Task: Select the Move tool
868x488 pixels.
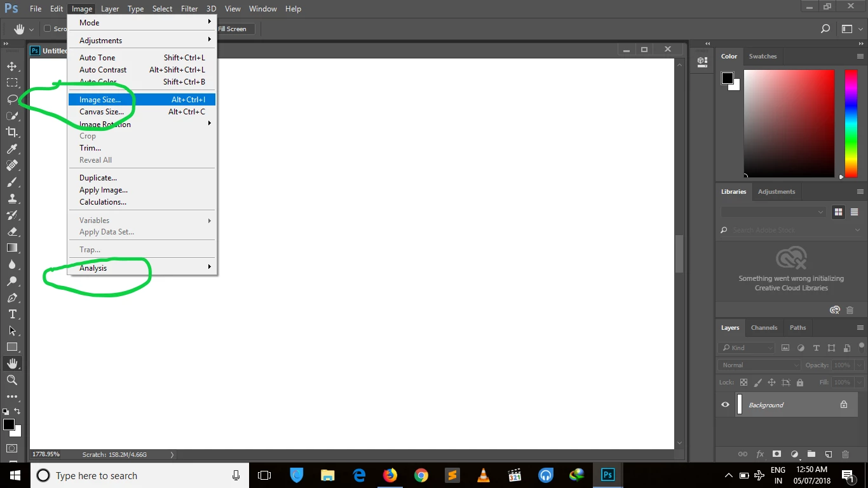Action: [x=12, y=66]
